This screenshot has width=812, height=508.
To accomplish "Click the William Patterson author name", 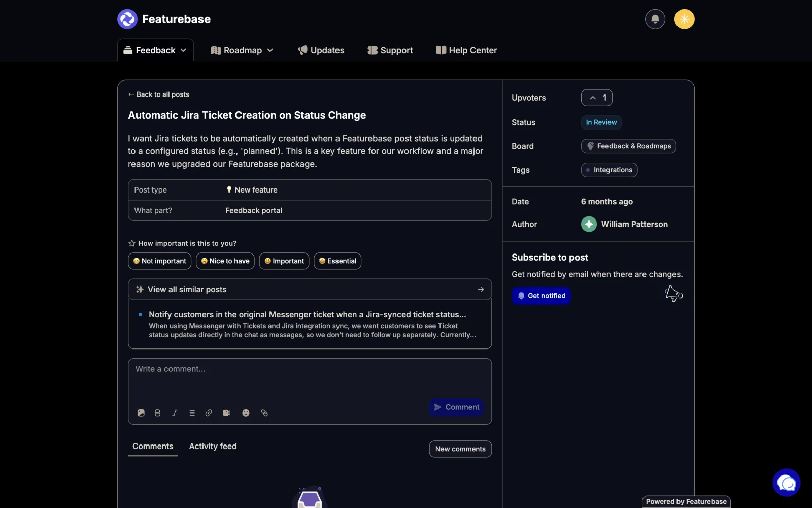I will click(634, 224).
